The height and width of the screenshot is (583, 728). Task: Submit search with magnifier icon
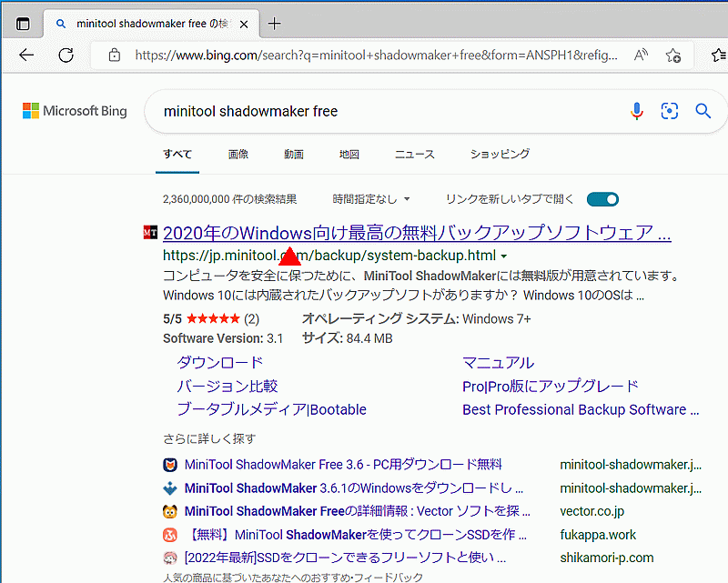(703, 111)
